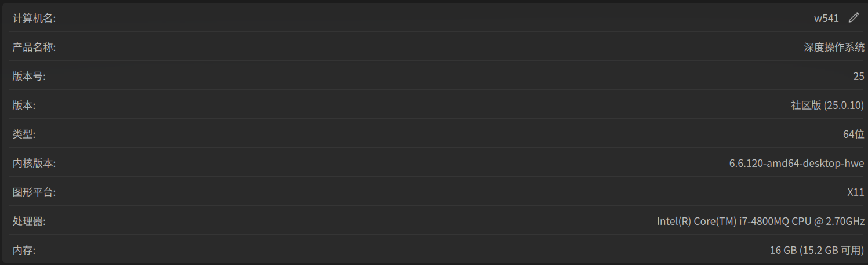
Task: Select the kernel version 6.6.120-amd64-desktop-hwe text
Action: click(x=797, y=164)
